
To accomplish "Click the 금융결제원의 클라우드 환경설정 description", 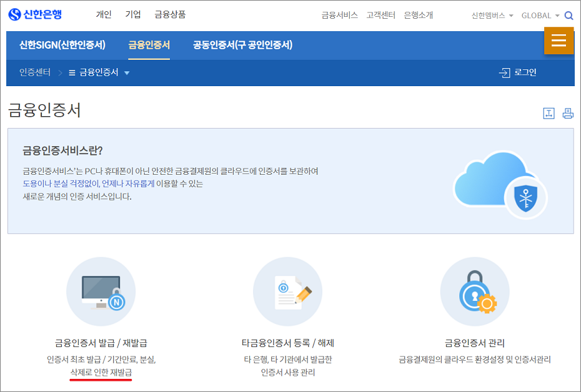I will 475,360.
